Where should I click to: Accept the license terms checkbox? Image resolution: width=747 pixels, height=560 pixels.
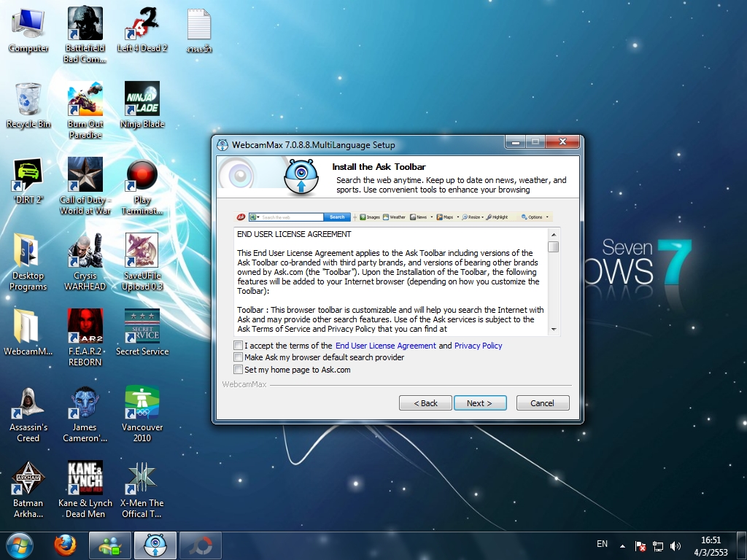(239, 345)
